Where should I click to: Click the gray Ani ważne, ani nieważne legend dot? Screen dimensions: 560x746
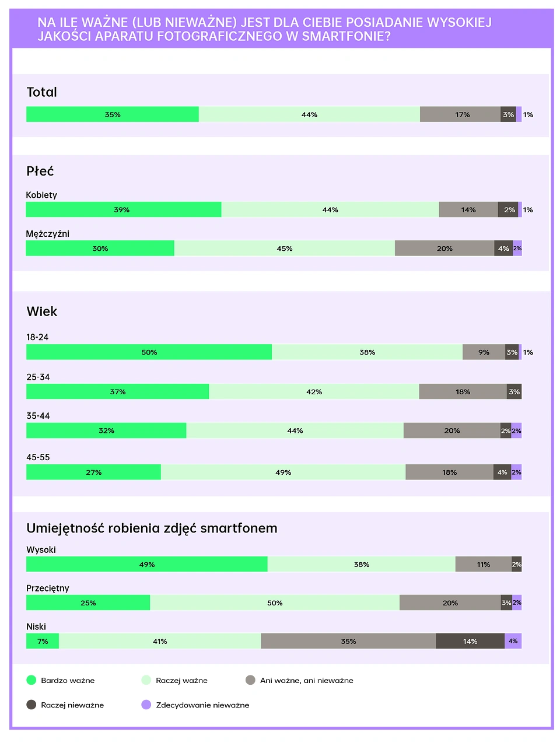coord(251,680)
